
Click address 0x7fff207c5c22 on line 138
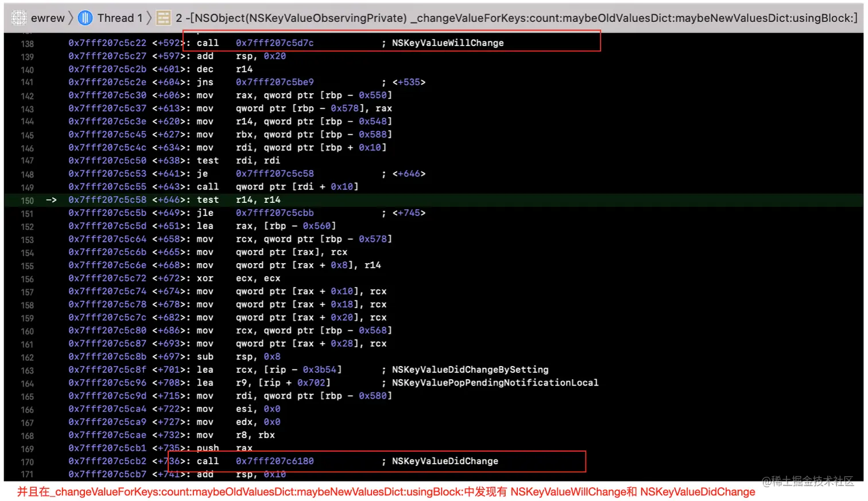click(107, 43)
